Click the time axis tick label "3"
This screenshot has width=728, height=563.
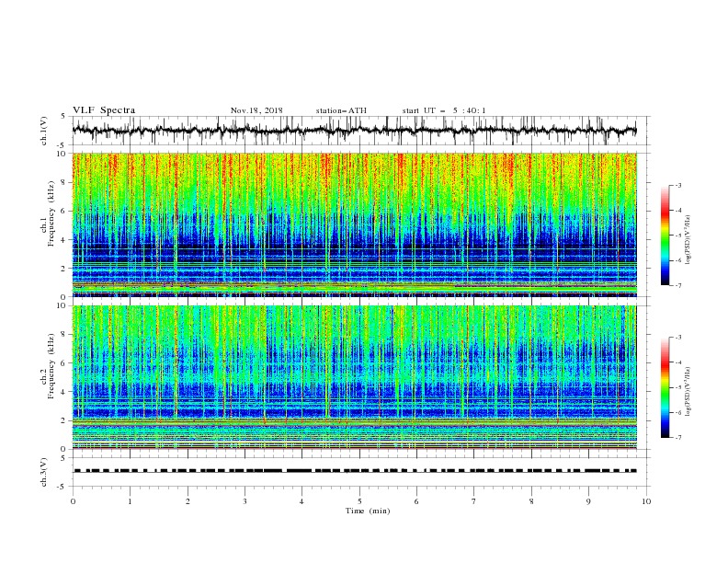245,501
